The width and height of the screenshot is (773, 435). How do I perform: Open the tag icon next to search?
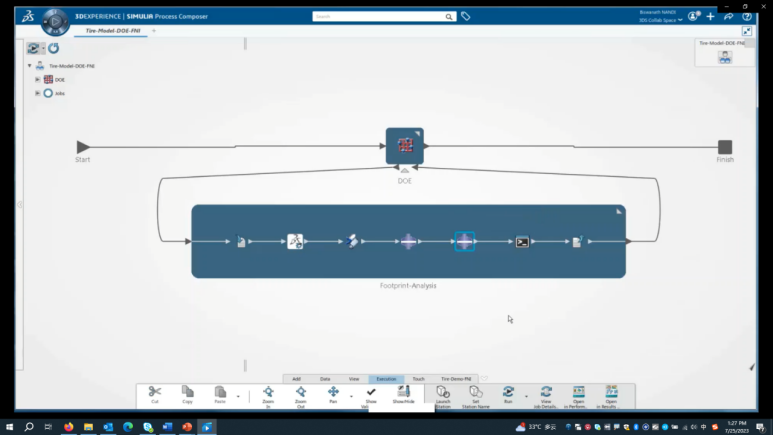(466, 17)
